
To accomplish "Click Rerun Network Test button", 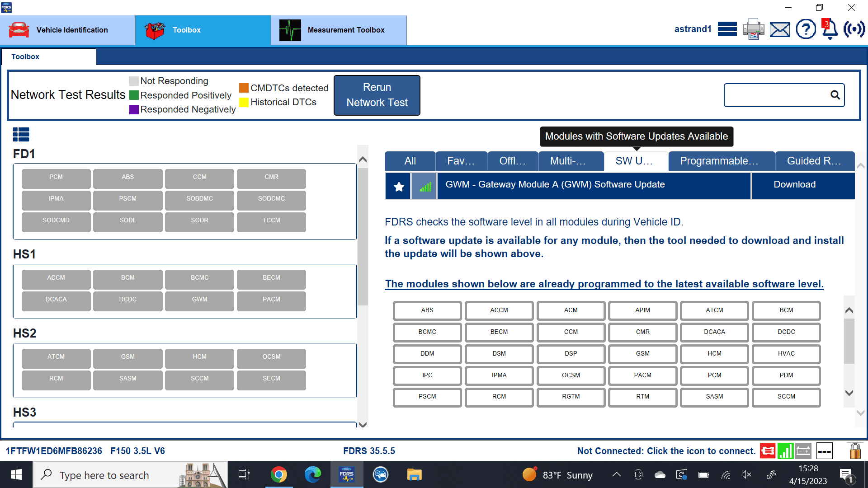I will (377, 95).
